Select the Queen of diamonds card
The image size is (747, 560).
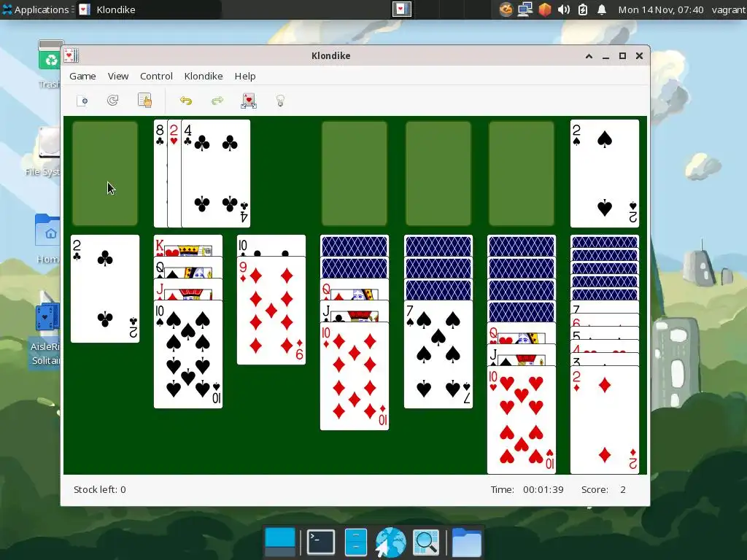[x=355, y=289]
